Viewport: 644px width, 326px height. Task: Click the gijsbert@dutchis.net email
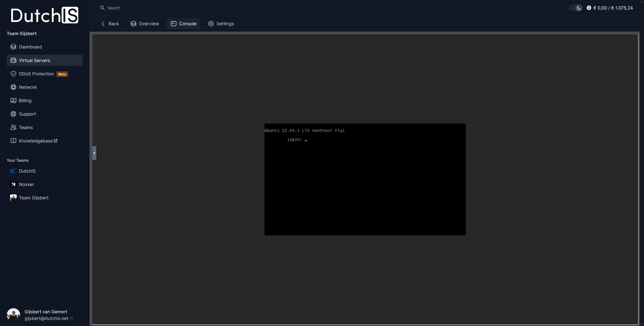coord(46,318)
